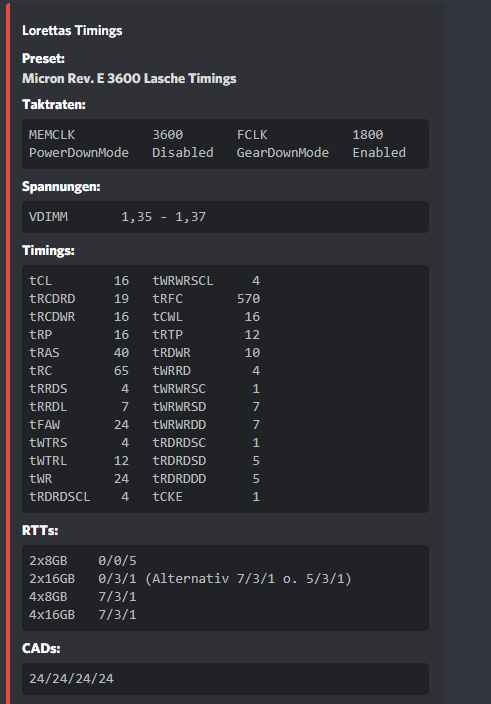Click the FCLK 1800 value

[x=368, y=135]
